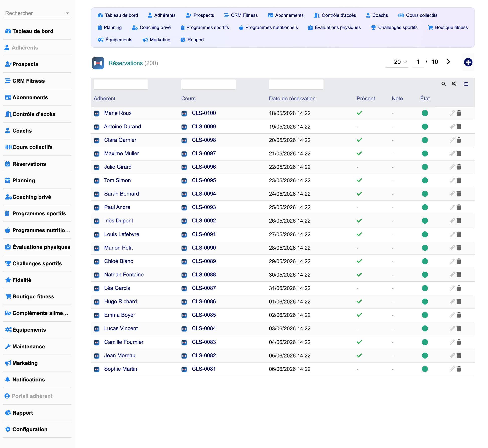488x448 pixels.
Task: Open Planning in the top menu
Action: (x=110, y=28)
